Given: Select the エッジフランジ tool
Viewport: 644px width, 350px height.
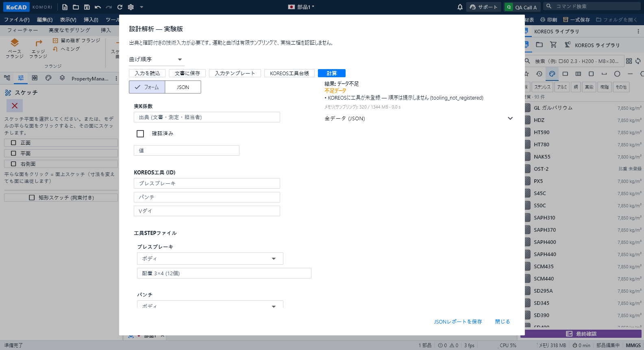Looking at the screenshot, I should pyautogui.click(x=38, y=48).
